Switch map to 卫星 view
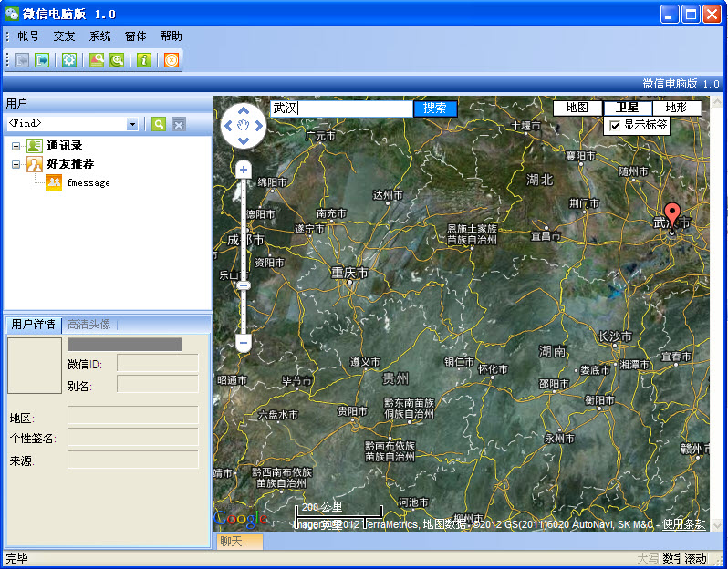 coord(628,108)
